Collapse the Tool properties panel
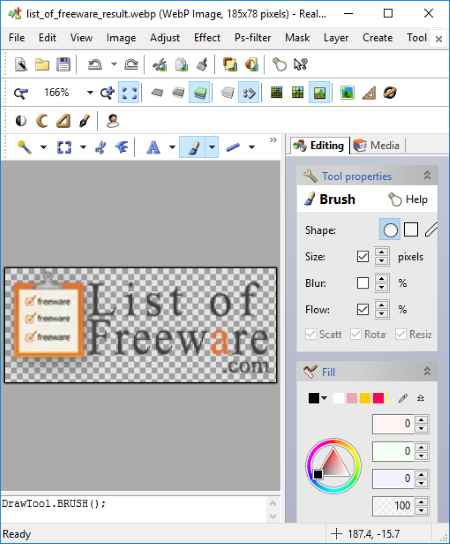450x544 pixels. point(427,175)
